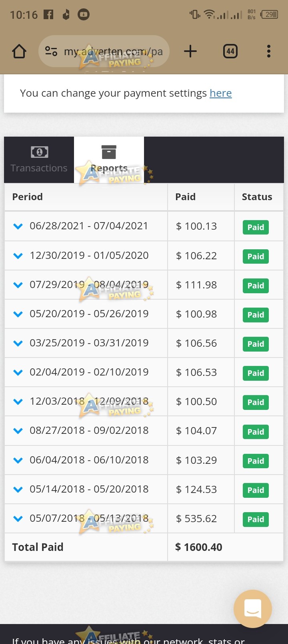Image resolution: width=288 pixels, height=644 pixels.
Task: Select the Reports tab
Action: point(109,160)
